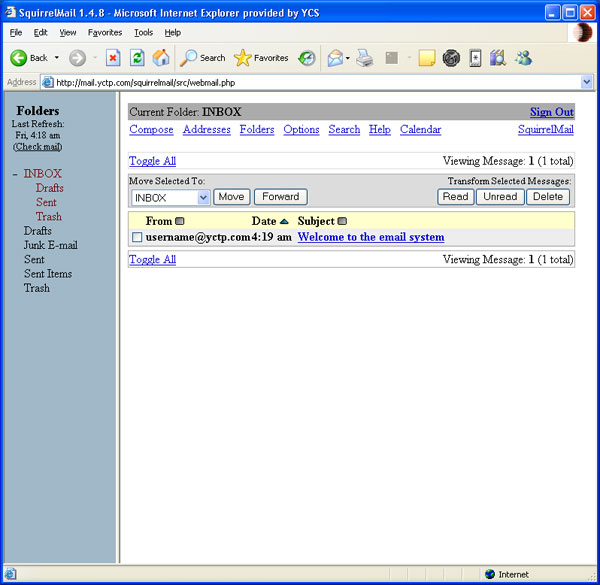Open the View menu
Screen dimensions: 600x585
click(x=67, y=33)
